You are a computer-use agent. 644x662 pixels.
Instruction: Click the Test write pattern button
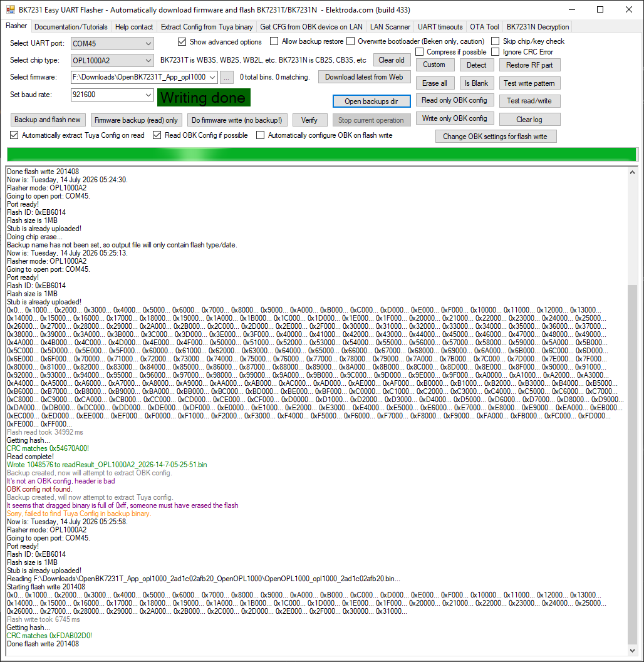pos(529,83)
